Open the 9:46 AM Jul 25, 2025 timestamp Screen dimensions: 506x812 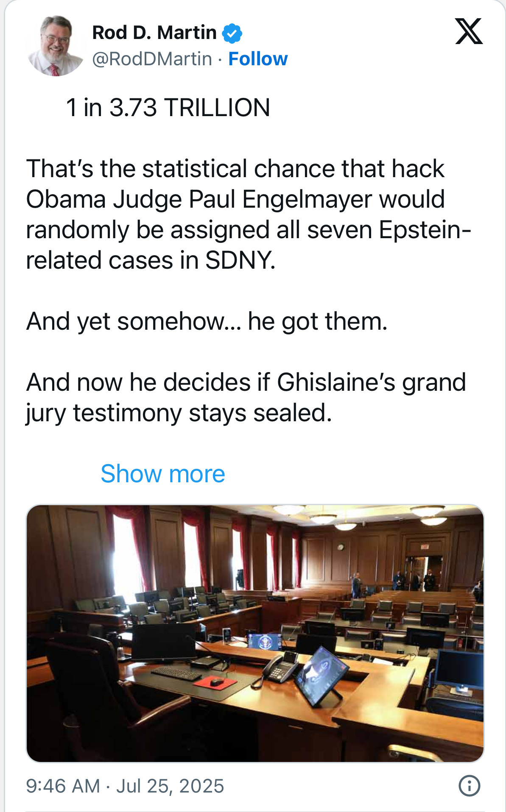[x=125, y=786]
